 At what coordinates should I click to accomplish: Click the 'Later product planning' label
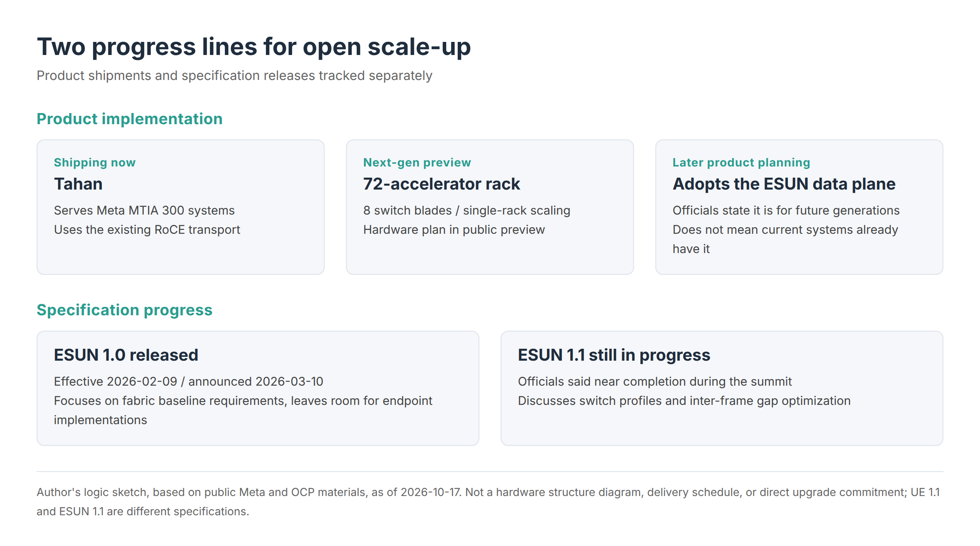click(x=741, y=163)
